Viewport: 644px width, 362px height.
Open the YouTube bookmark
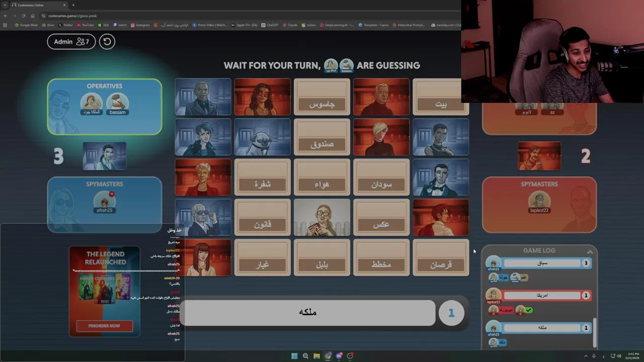pyautogui.click(x=86, y=25)
